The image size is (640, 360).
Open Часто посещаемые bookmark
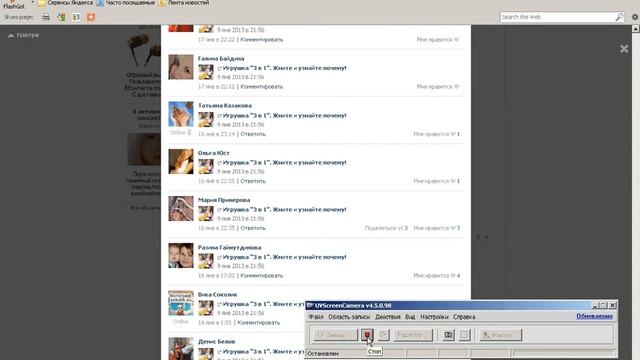pyautogui.click(x=126, y=3)
